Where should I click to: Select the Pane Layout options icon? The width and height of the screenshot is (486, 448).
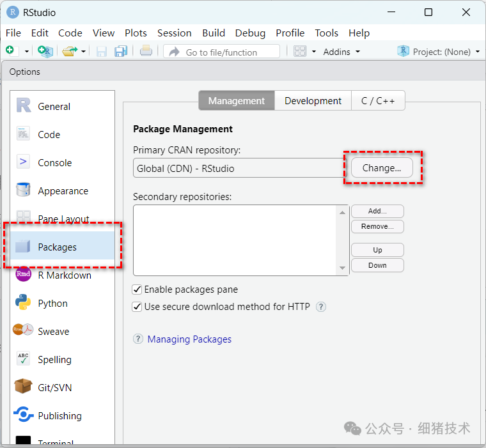(23, 216)
